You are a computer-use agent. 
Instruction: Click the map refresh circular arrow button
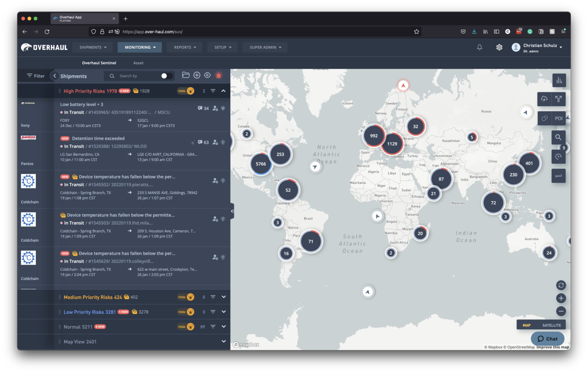[561, 285]
